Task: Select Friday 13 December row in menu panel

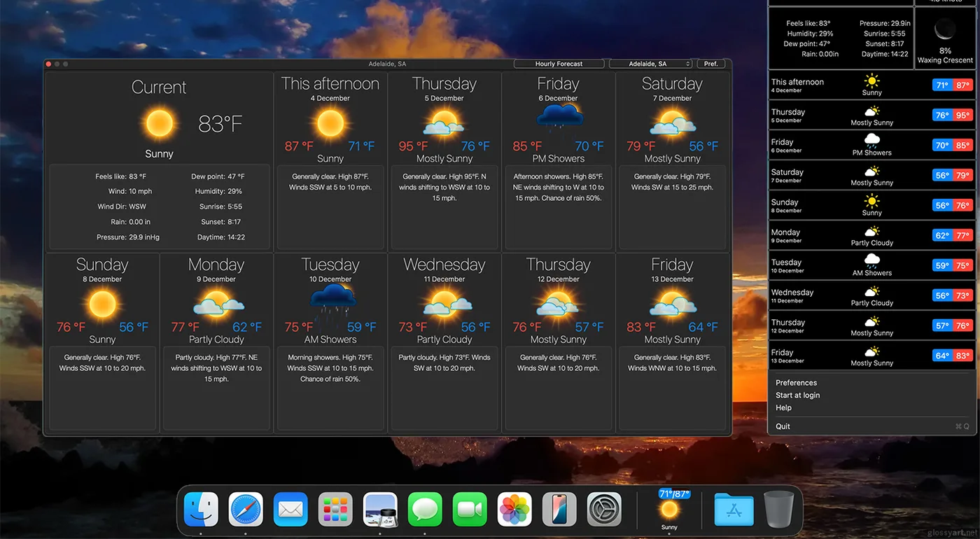Action: [x=872, y=356]
